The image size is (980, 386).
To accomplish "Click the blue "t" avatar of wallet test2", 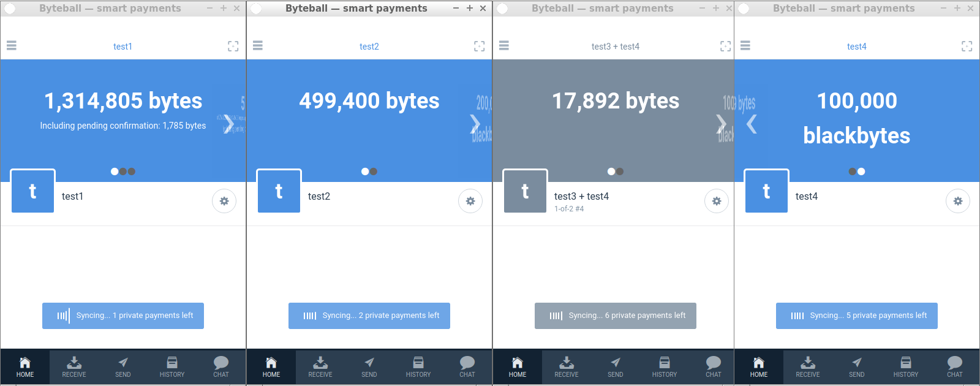I will [x=279, y=191].
